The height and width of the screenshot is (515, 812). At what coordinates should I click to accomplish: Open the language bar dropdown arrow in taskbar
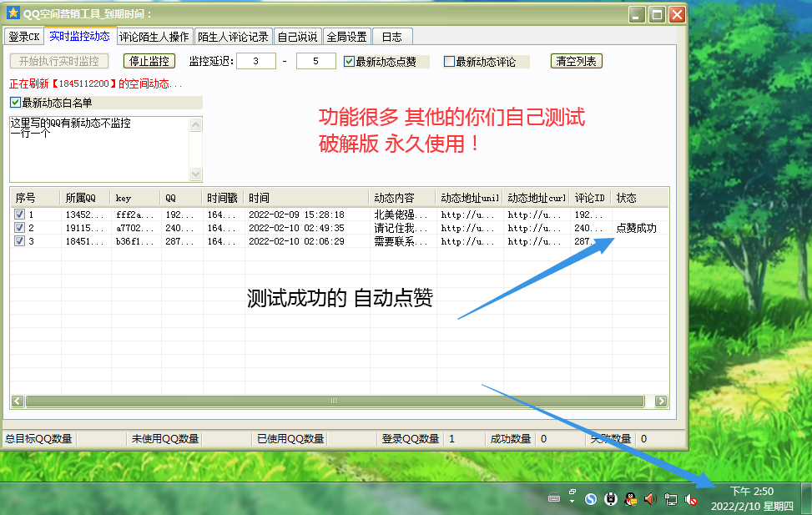point(572,501)
